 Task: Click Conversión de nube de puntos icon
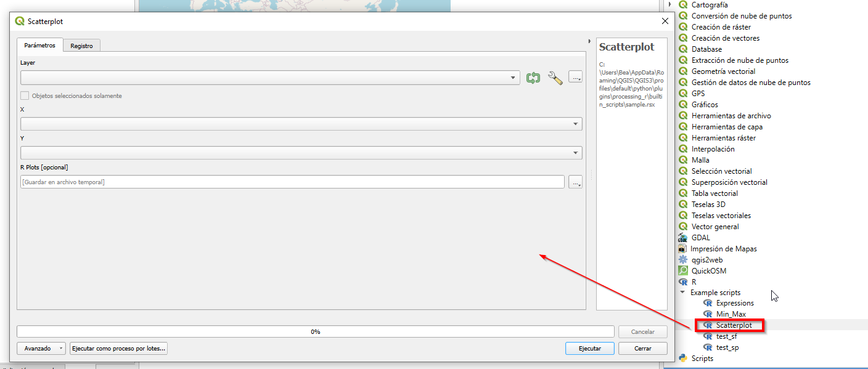pos(683,16)
